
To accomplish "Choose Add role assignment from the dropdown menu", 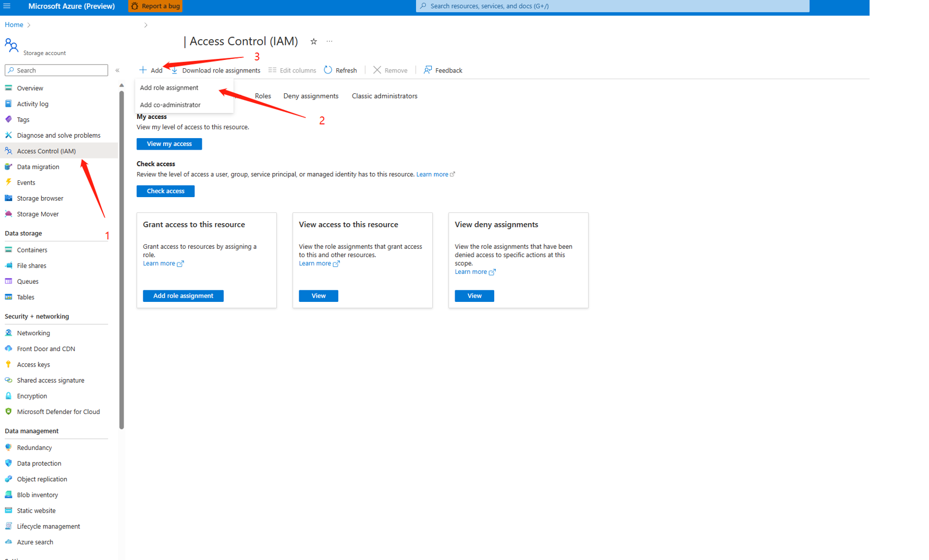I will click(169, 88).
